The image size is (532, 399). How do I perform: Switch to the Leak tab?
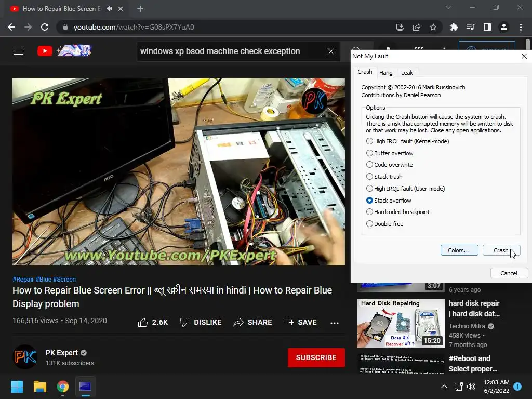(x=407, y=73)
